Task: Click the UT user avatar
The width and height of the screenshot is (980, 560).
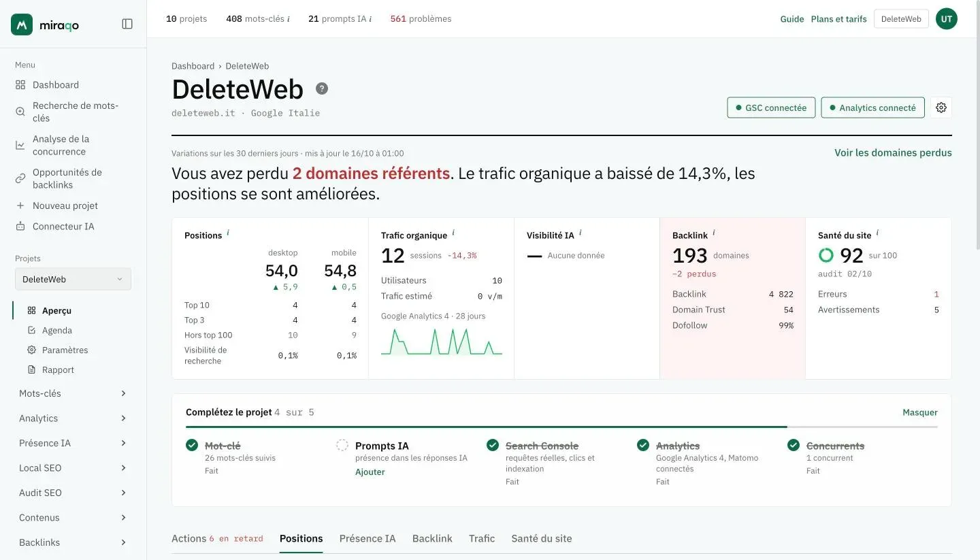Action: tap(947, 19)
